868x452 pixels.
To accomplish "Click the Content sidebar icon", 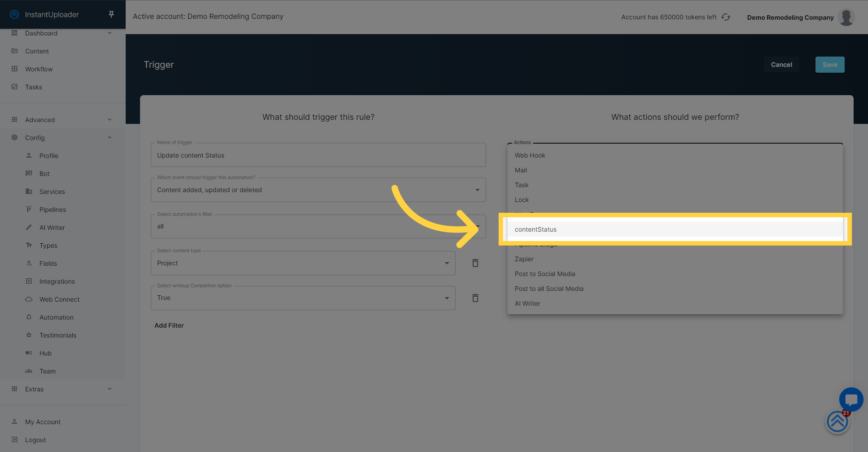I will pyautogui.click(x=14, y=51).
